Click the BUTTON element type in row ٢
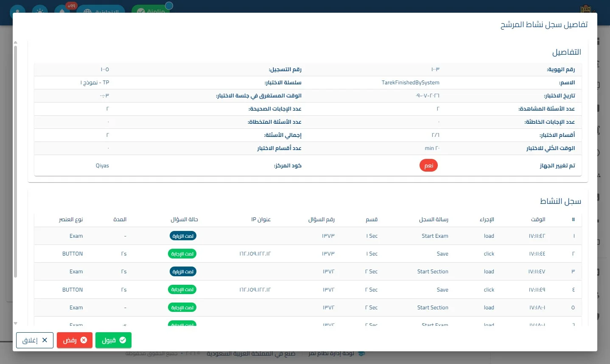The height and width of the screenshot is (364, 610). point(73,254)
